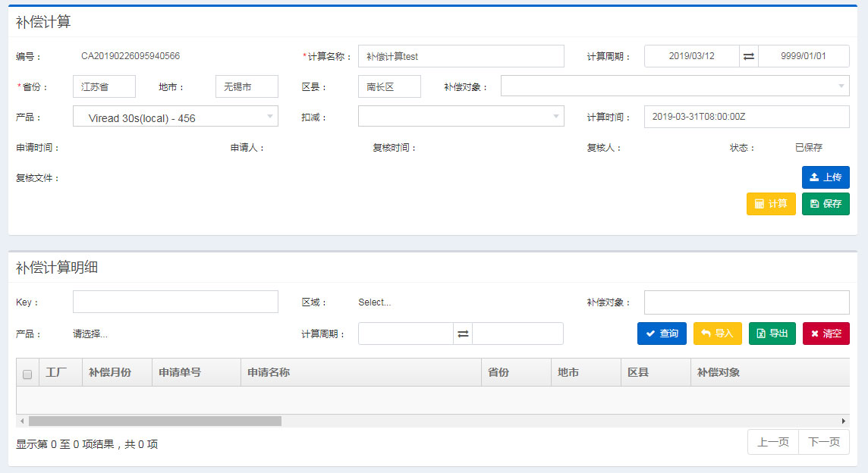The image size is (868, 473).
Task: Hit the red clear (清空) button
Action: coord(826,334)
